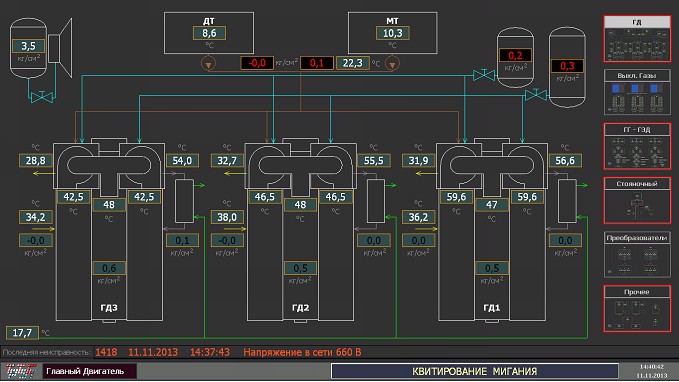Click the valve beside the 0,3 tank

pos(536,95)
